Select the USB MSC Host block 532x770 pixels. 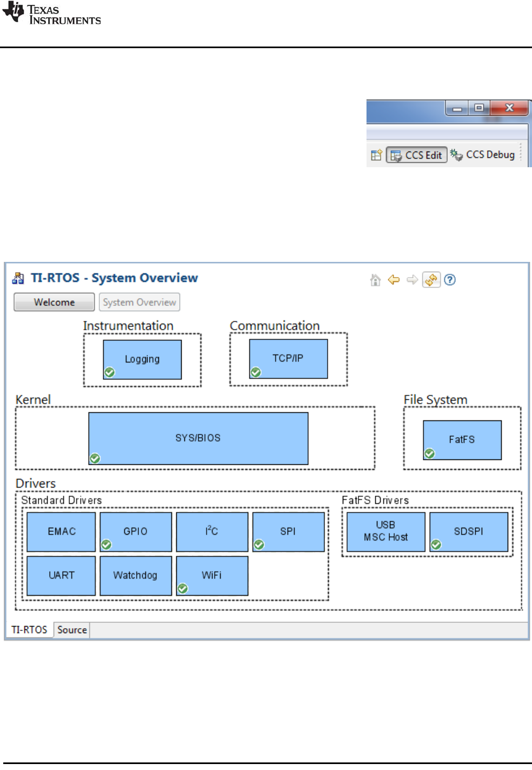point(386,532)
